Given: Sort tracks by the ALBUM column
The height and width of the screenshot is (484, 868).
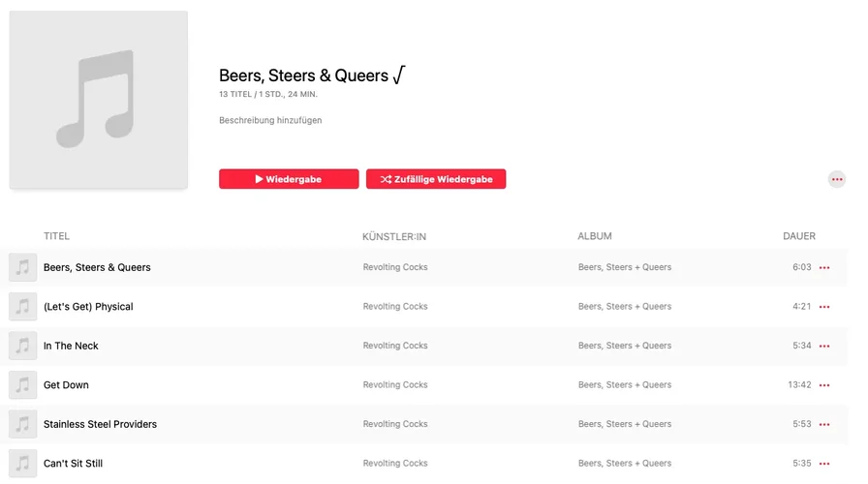Looking at the screenshot, I should pyautogui.click(x=595, y=236).
